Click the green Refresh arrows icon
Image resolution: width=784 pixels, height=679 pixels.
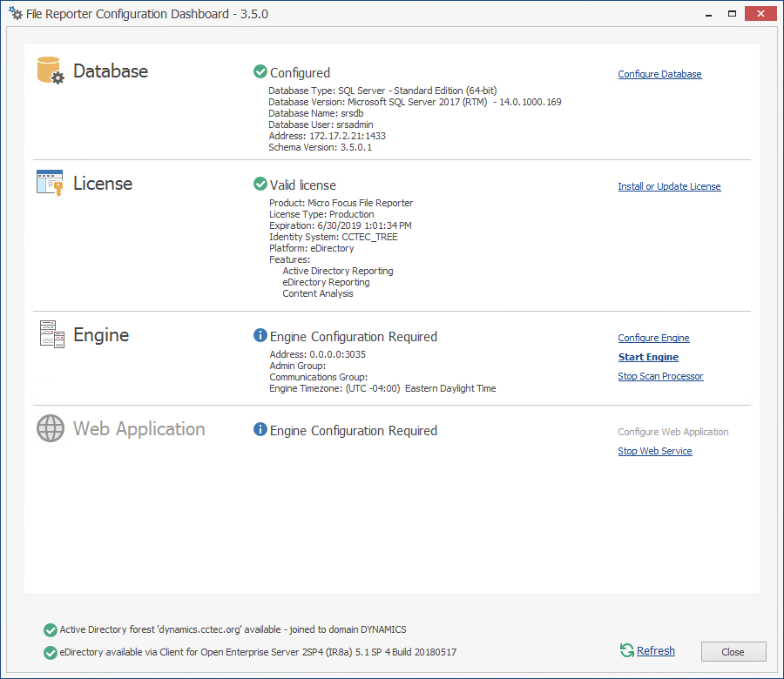click(626, 650)
